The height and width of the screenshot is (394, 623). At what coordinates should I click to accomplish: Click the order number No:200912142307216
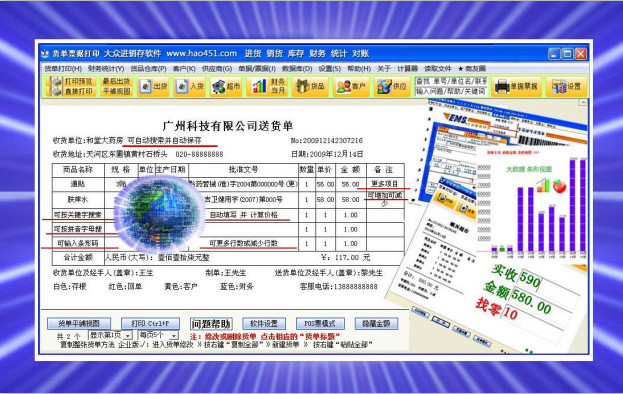click(x=327, y=141)
